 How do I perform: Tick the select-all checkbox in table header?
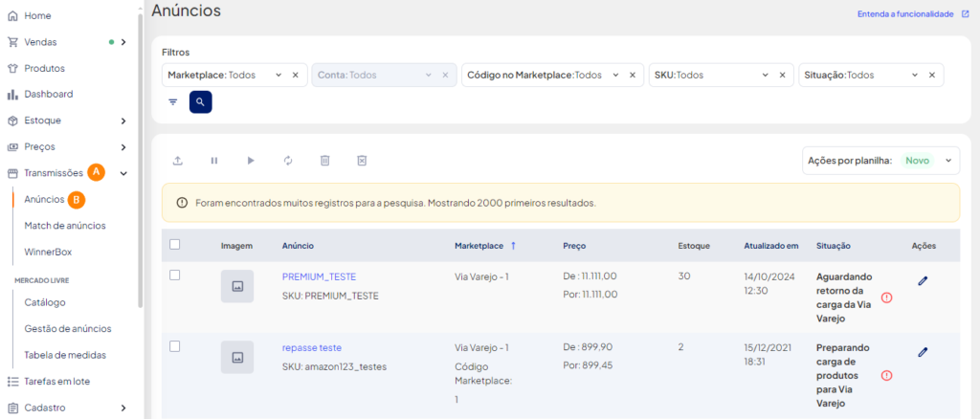[x=175, y=245]
